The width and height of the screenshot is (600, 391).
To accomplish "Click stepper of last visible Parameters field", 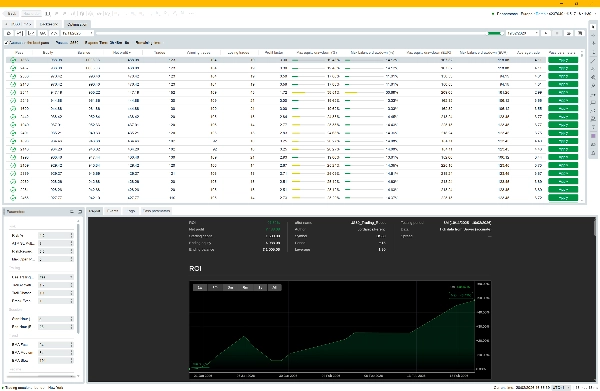I will tap(71, 360).
